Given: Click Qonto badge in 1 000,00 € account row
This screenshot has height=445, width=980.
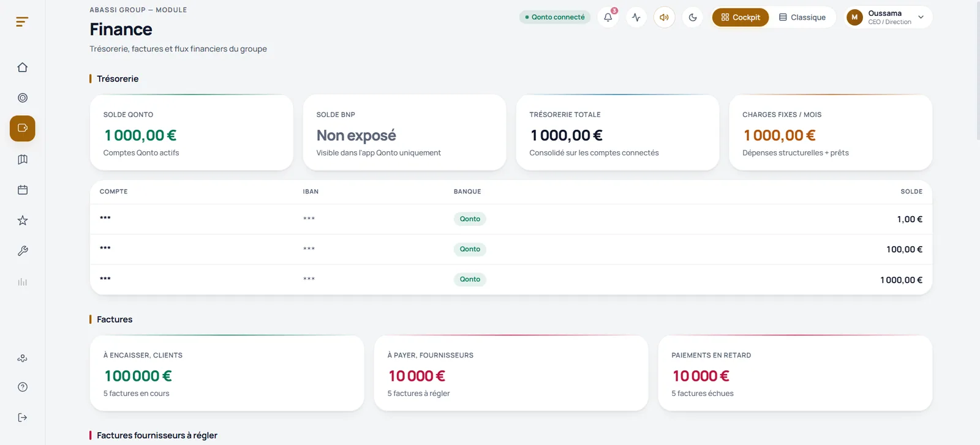Looking at the screenshot, I should (x=470, y=279).
